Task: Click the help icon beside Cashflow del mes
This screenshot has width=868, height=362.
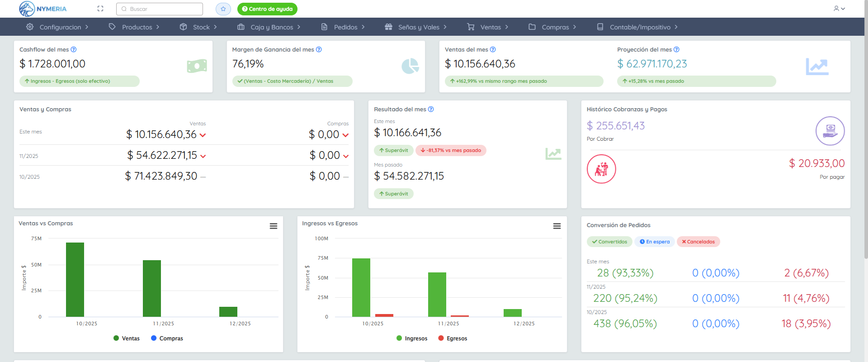Action: click(74, 50)
